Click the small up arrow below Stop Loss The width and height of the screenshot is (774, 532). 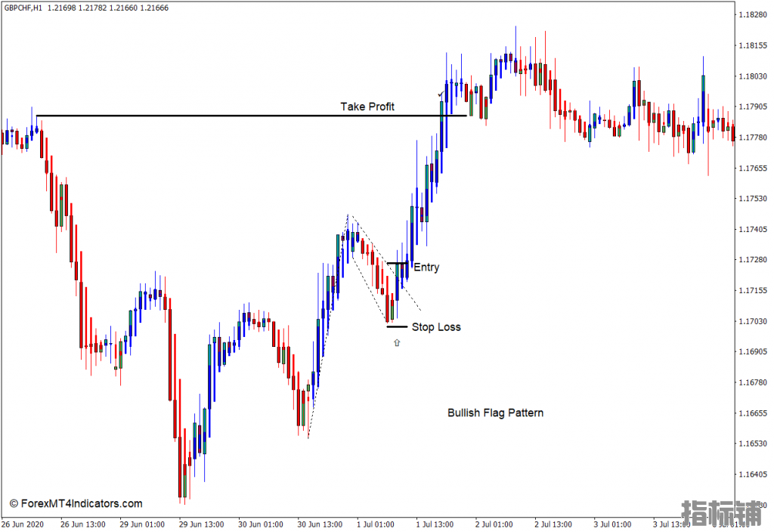(x=397, y=343)
